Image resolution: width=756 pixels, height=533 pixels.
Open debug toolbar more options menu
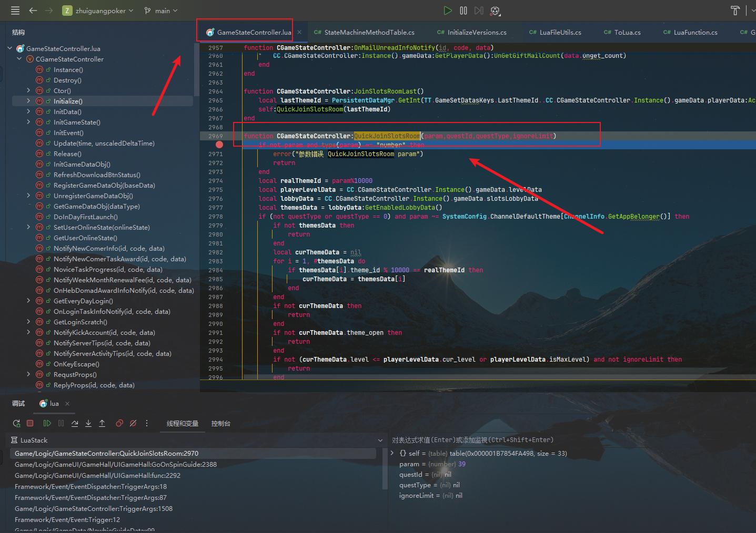[147, 423]
